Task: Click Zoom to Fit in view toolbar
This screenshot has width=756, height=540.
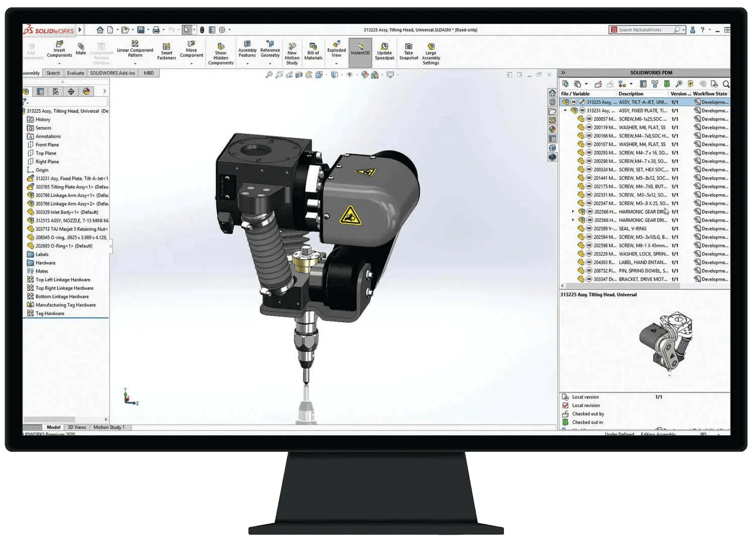Action: (269, 75)
